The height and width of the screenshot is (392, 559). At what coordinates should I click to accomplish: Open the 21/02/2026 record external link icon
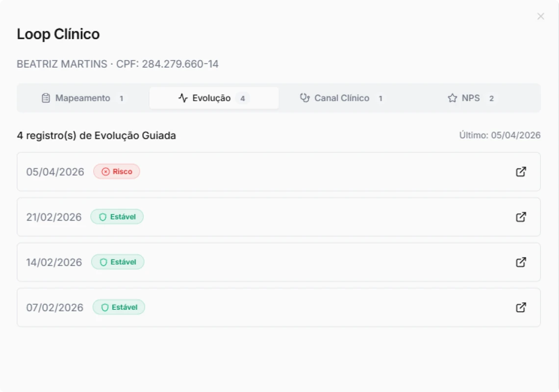click(x=521, y=217)
